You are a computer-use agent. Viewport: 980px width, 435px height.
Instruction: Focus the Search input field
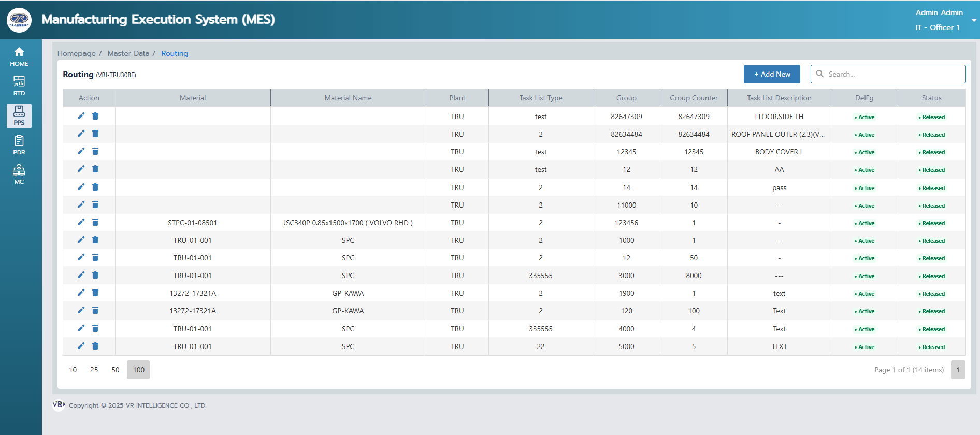[893, 74]
